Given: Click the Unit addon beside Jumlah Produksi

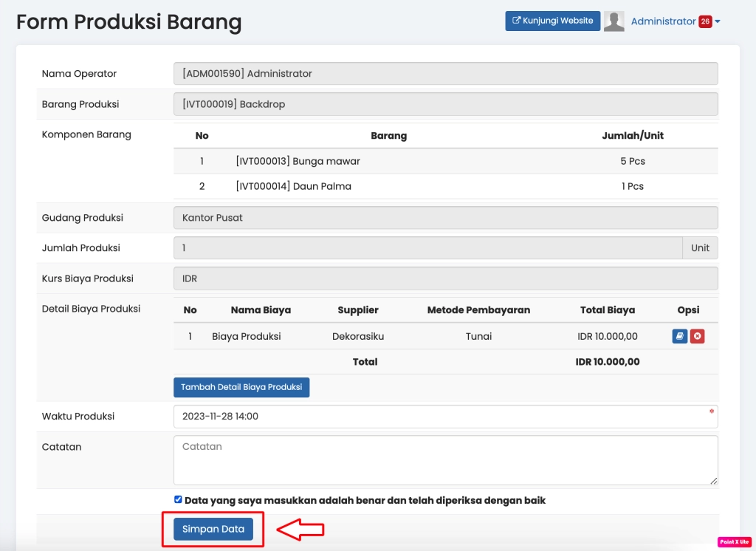Looking at the screenshot, I should [700, 248].
